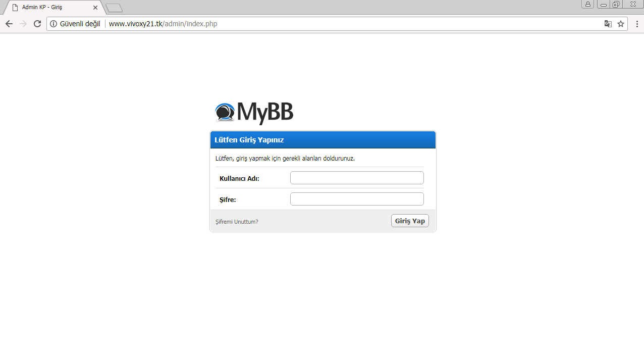Restore down the browser window

(x=616, y=4)
